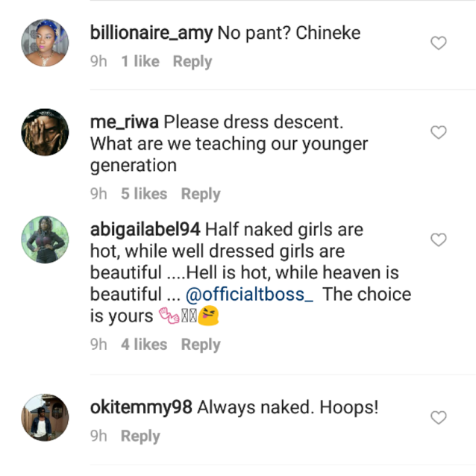Screen dimensions: 476x476
Task: Like abigailabel94's comment using the heart
Action: (439, 239)
